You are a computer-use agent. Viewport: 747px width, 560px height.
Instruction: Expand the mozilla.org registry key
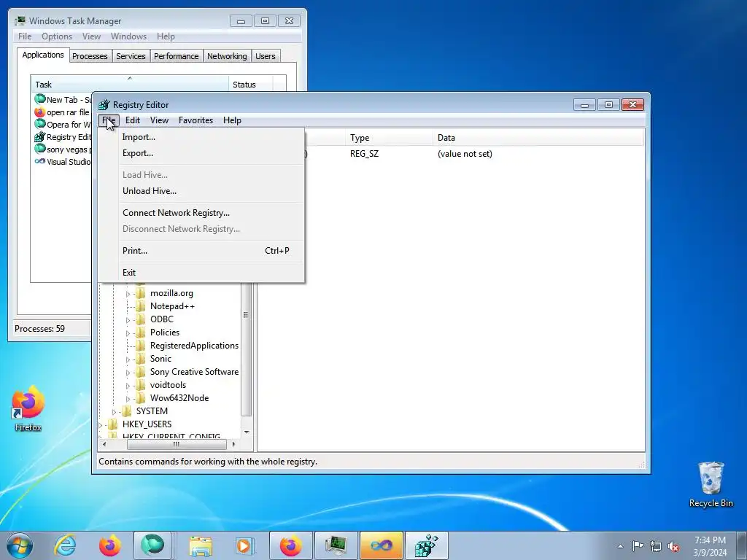pyautogui.click(x=128, y=294)
